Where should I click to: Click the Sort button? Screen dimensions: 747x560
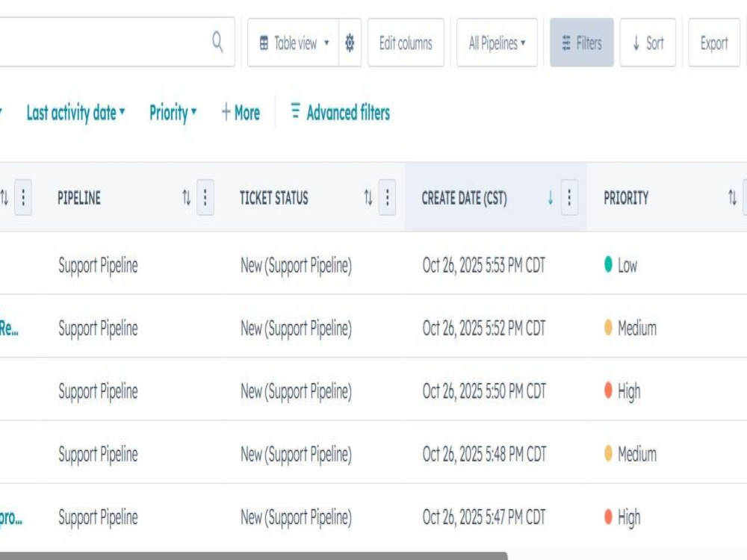648,43
